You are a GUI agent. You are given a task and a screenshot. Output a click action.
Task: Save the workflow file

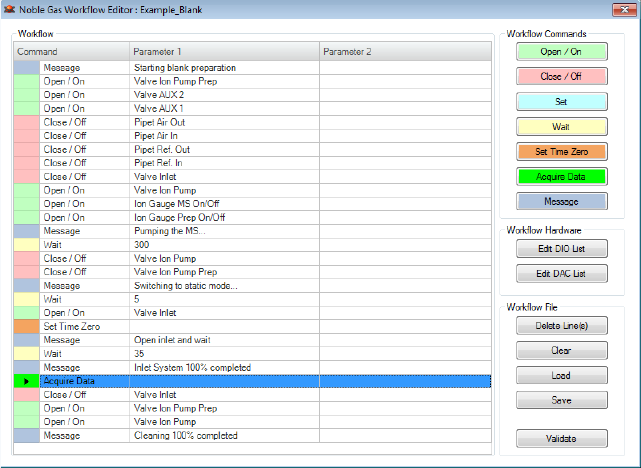tap(561, 401)
